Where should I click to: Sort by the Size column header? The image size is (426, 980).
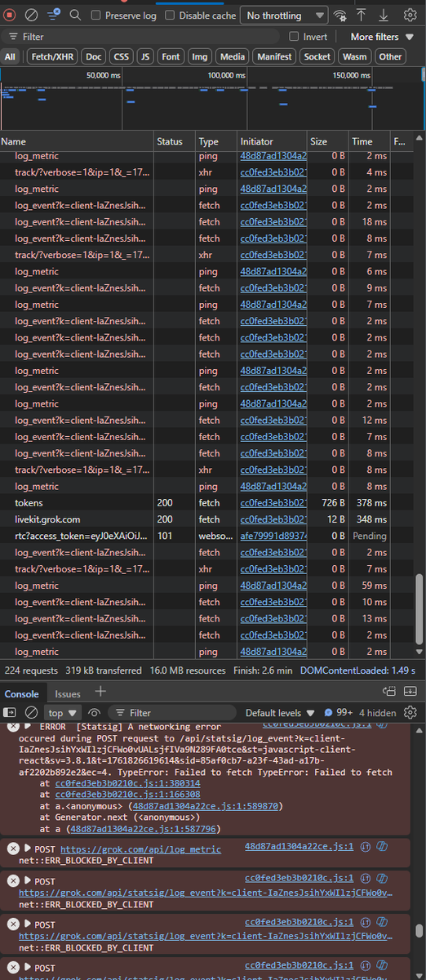tap(328, 141)
